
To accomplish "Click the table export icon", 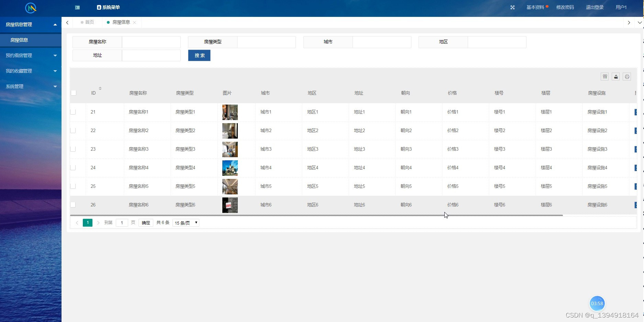I will tap(616, 76).
